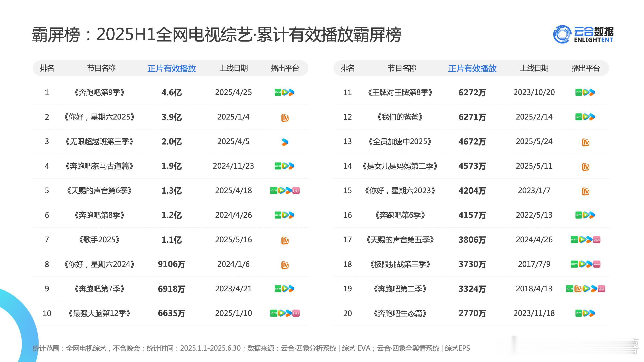This screenshot has width=644, height=362.
Task: Select program name 《天赐的声音第6季》
Action: click(x=99, y=191)
